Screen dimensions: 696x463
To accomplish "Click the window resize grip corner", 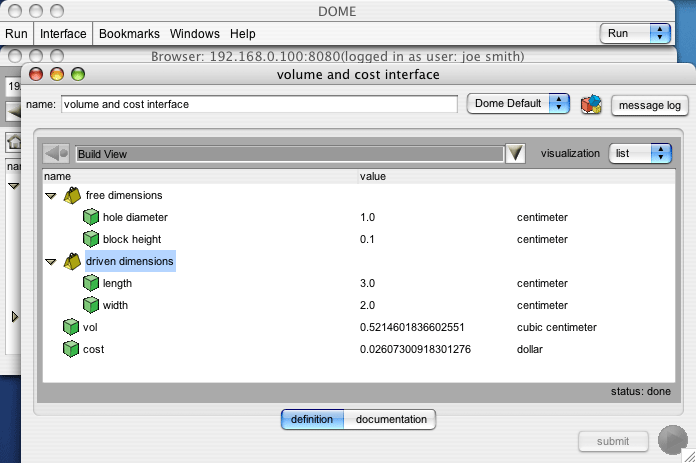I will pos(689,456).
